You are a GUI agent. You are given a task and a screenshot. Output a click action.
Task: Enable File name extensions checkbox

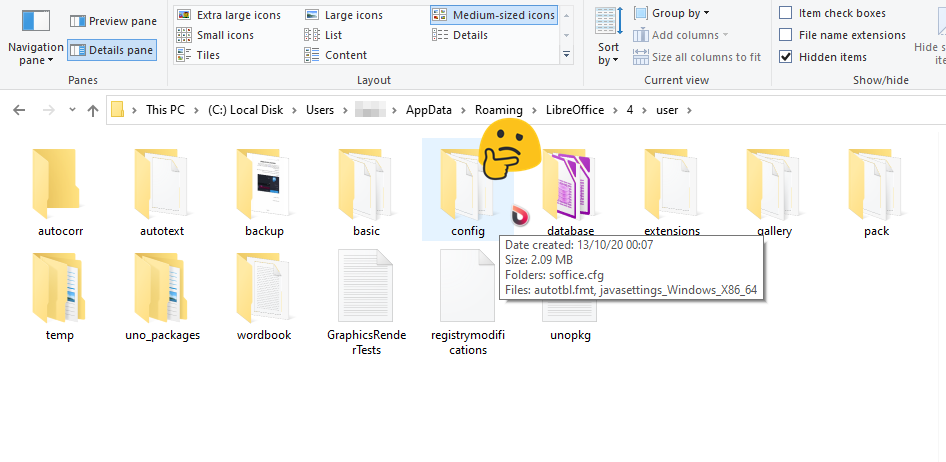click(x=786, y=35)
